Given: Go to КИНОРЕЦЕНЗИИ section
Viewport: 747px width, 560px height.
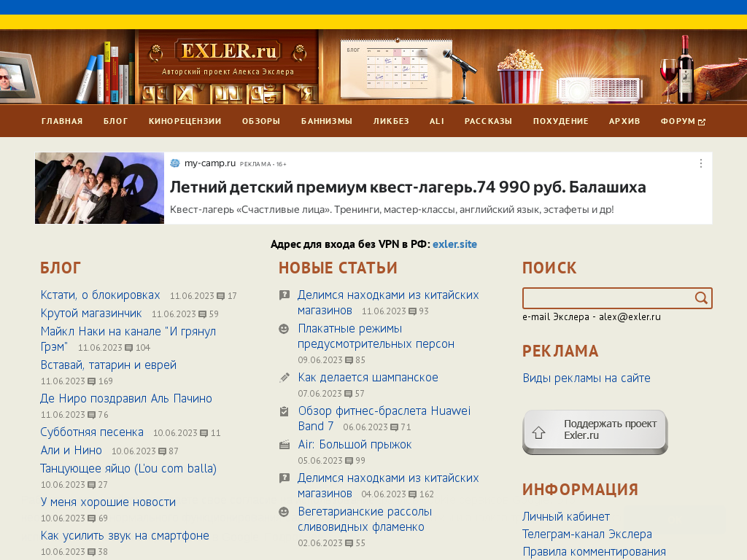Looking at the screenshot, I should tap(185, 121).
